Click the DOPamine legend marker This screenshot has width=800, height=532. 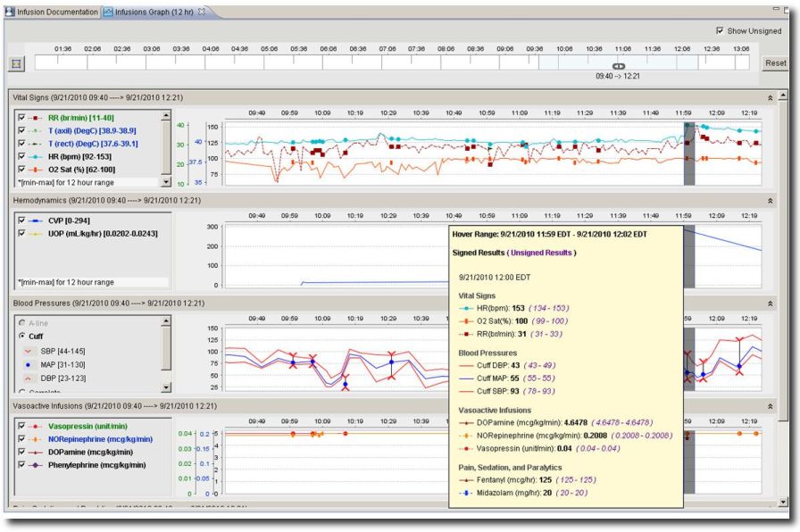35,452
